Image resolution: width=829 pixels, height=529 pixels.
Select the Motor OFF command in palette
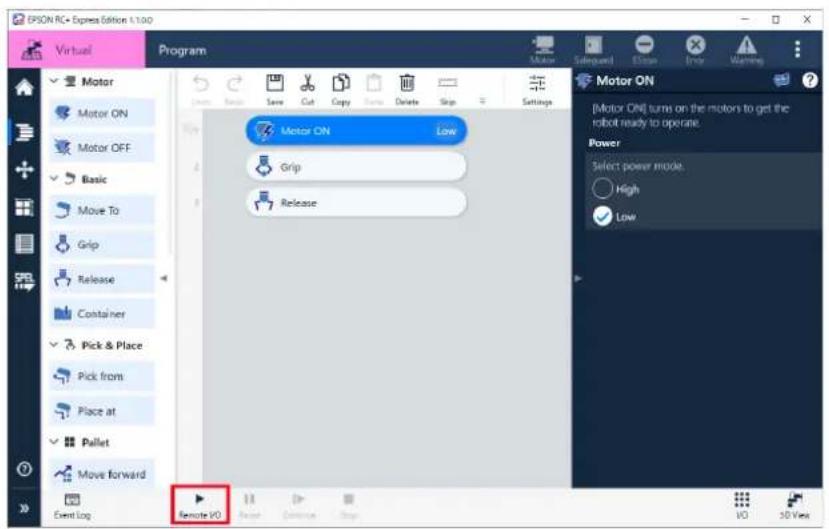(x=102, y=147)
